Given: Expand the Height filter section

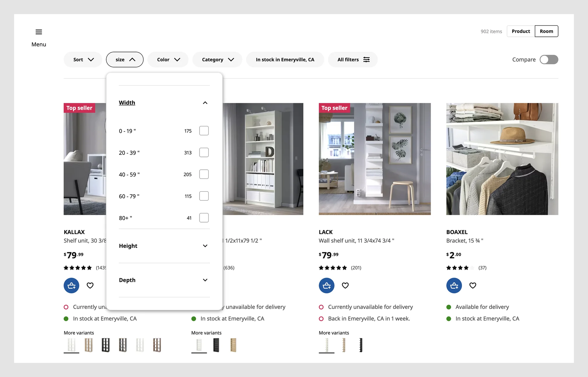Looking at the screenshot, I should click(164, 246).
